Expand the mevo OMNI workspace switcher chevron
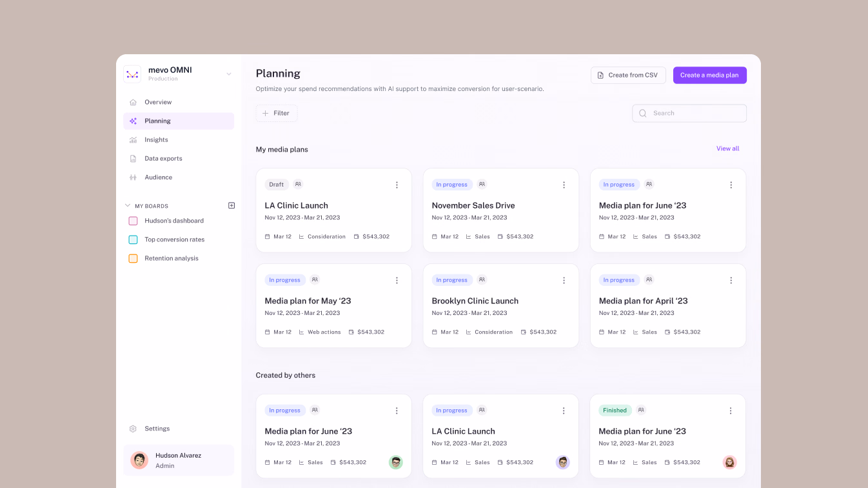868x488 pixels. point(229,74)
